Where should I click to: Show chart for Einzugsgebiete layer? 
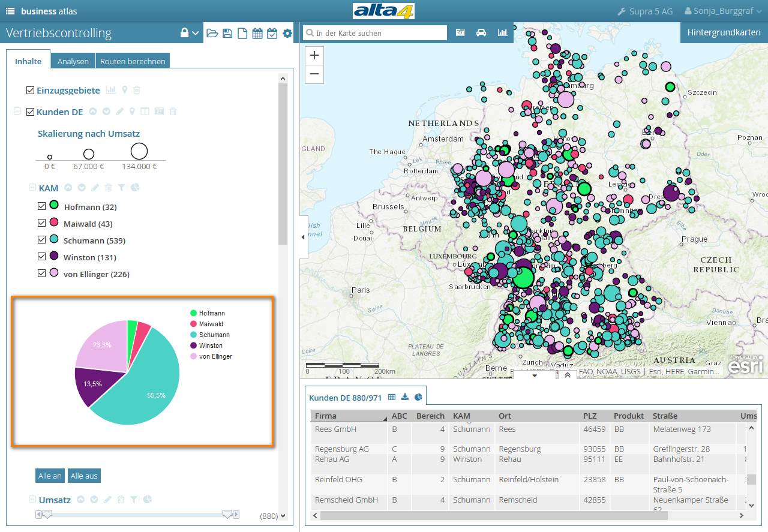pos(111,90)
